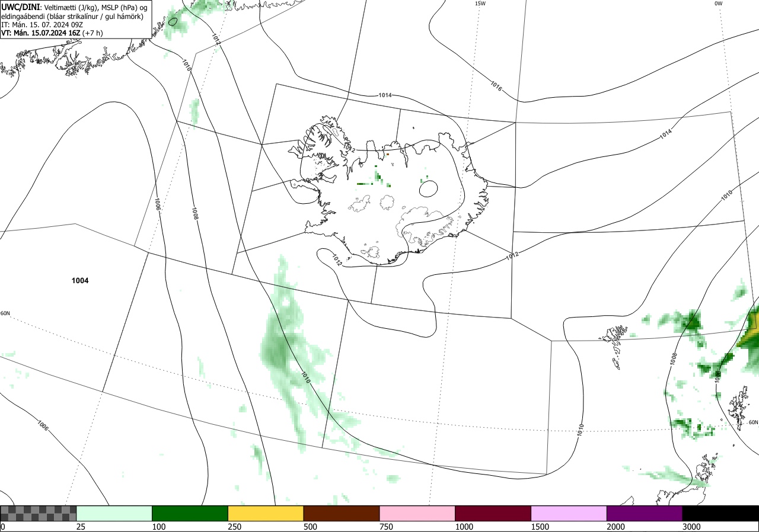Click the 'IT: Mán. 15. 07. 2024 09Z' line
This screenshot has height=532, width=759.
click(x=42, y=25)
